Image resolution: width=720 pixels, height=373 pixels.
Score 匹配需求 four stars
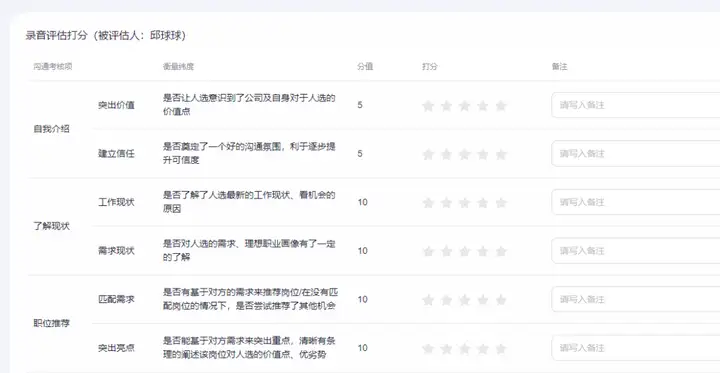[483, 300]
